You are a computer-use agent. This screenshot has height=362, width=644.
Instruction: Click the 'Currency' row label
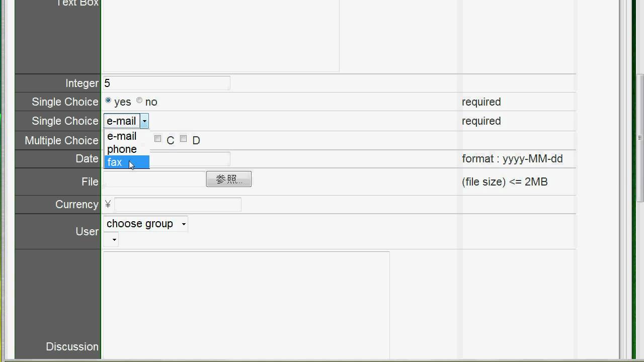click(x=77, y=205)
